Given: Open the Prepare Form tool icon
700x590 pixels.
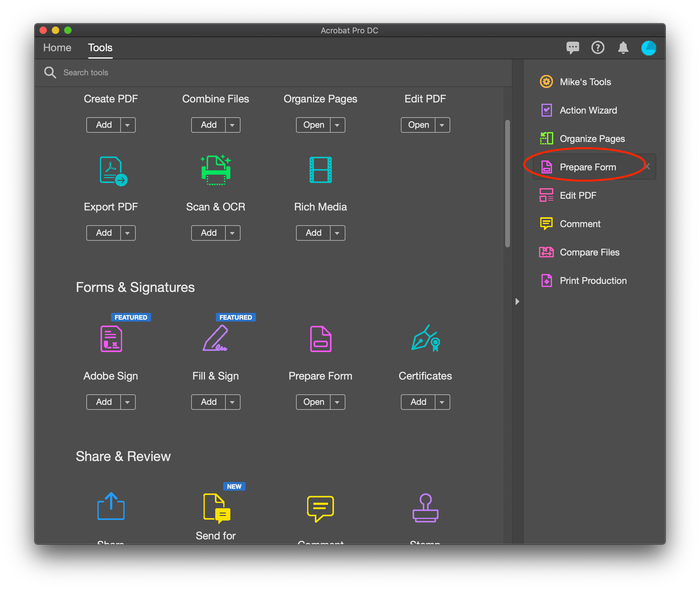Looking at the screenshot, I should pyautogui.click(x=320, y=339).
